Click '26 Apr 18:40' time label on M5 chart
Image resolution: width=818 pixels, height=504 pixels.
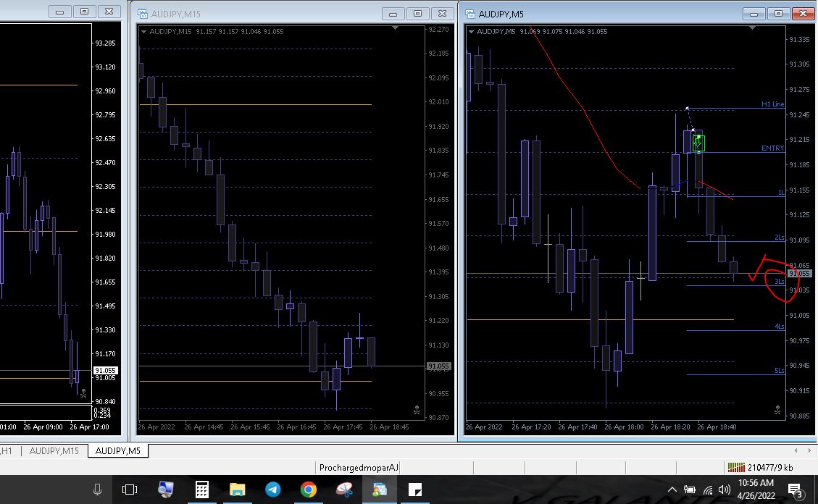click(x=717, y=427)
